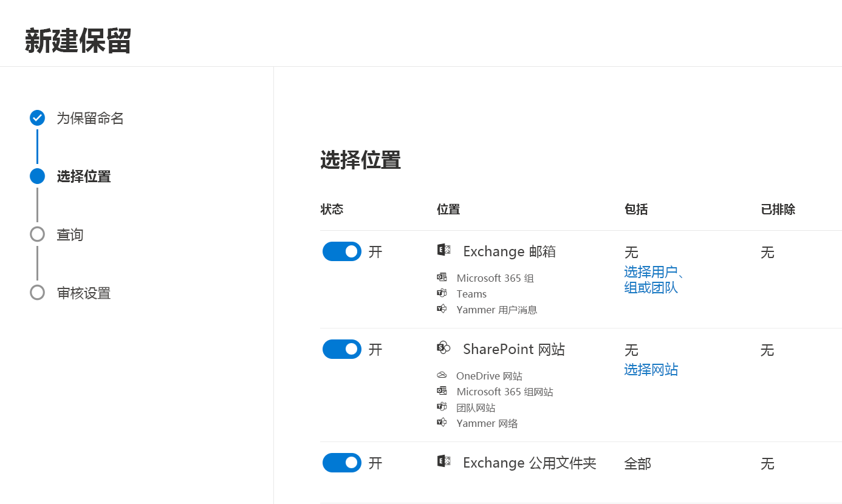Click 无 under 已排除 for Exchange 邮箱
This screenshot has height=504, width=842.
click(x=767, y=252)
